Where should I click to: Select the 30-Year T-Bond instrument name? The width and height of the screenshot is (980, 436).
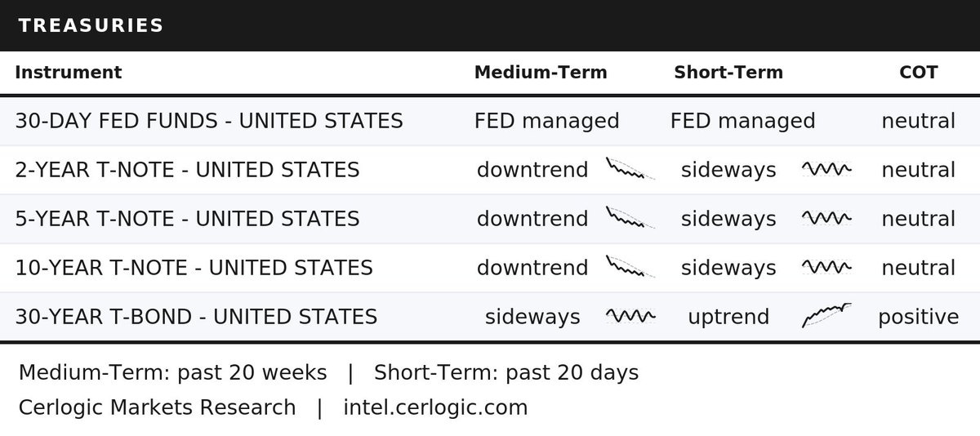point(196,317)
